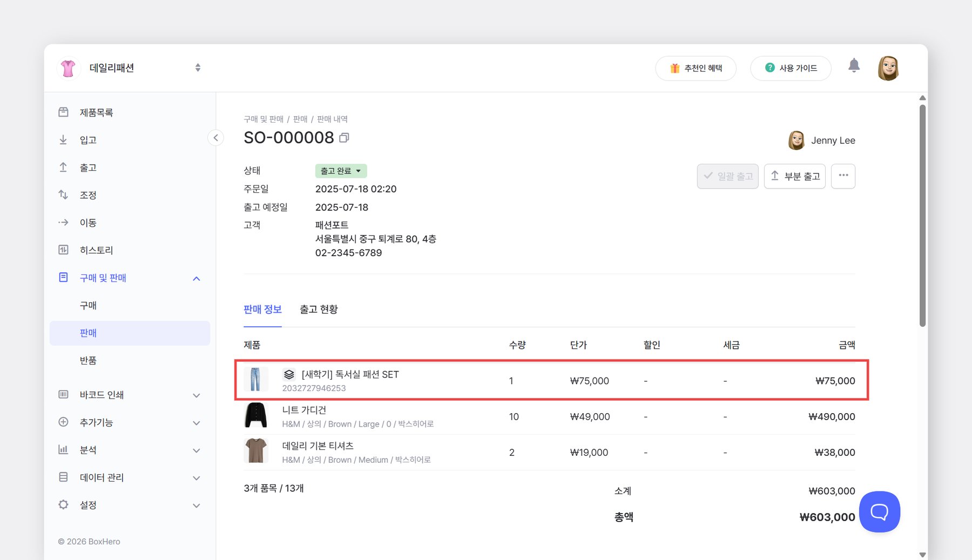Open the 조정 adjustment icon
Viewport: 972px width, 560px height.
pyautogui.click(x=63, y=194)
